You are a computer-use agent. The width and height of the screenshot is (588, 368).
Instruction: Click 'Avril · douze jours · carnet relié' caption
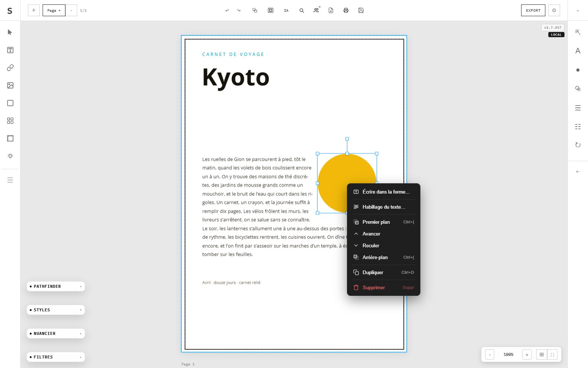(x=231, y=283)
